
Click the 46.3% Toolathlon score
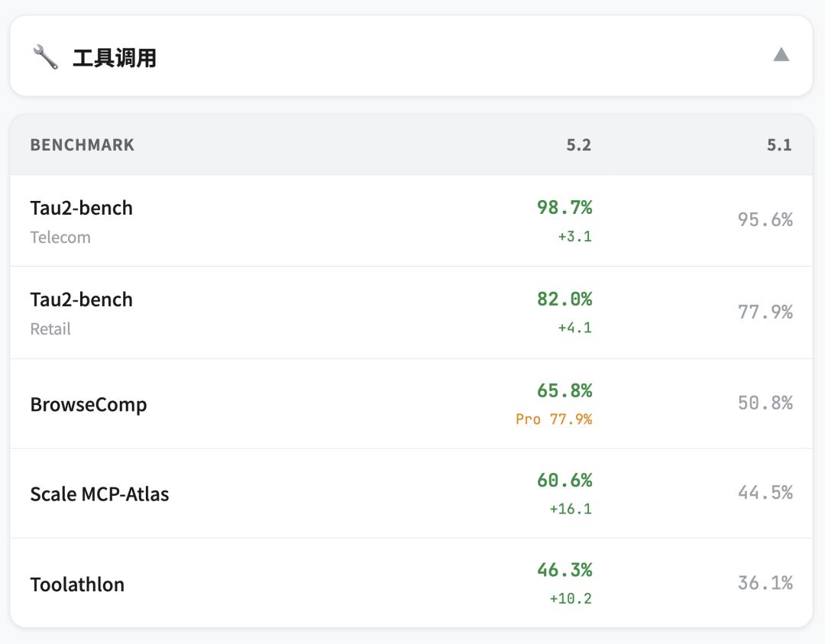565,570
